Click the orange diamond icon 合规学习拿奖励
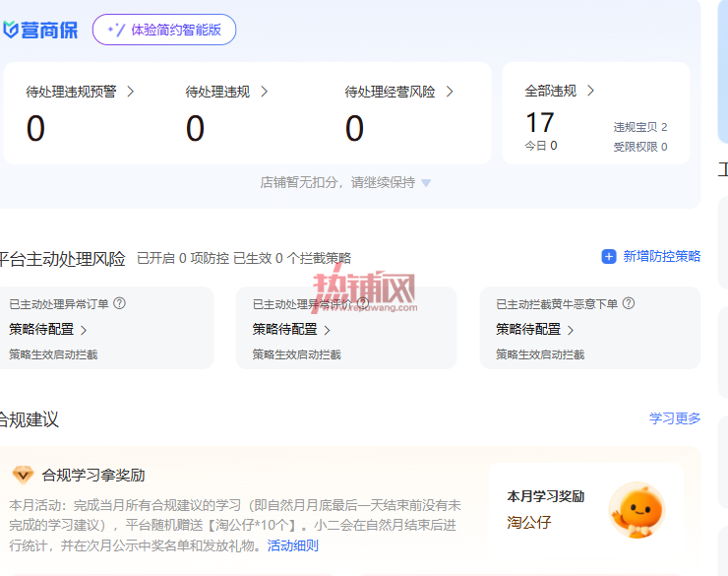 coord(23,475)
